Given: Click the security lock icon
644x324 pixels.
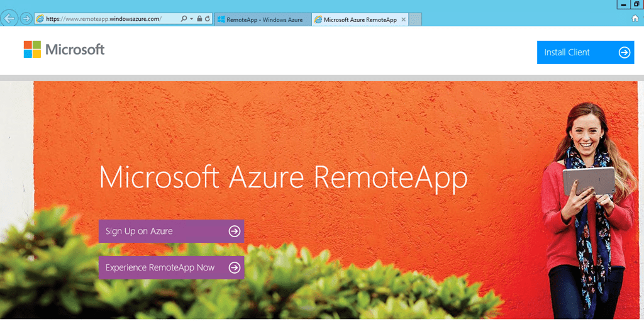Looking at the screenshot, I should click(x=199, y=18).
